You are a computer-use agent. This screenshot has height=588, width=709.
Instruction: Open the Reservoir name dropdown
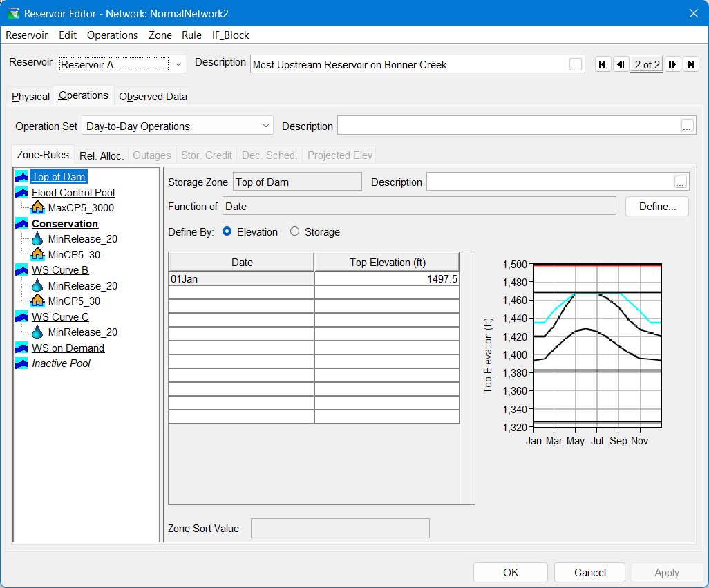point(179,64)
